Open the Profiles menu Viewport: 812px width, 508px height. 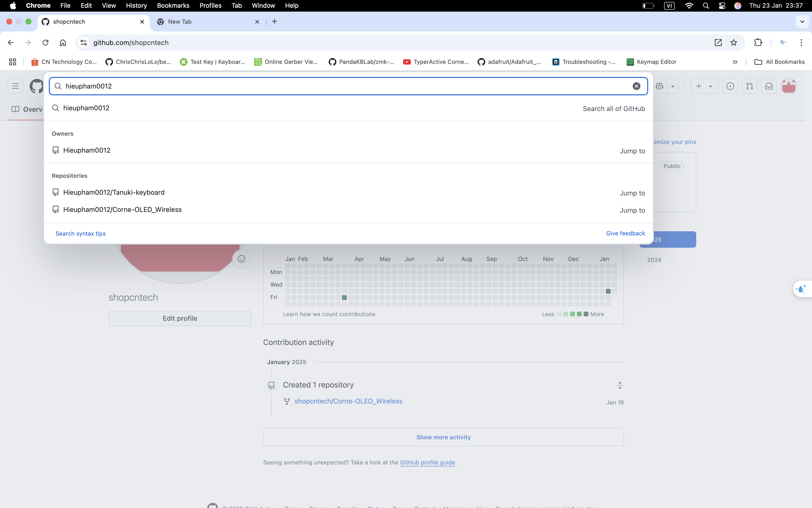tap(210, 6)
